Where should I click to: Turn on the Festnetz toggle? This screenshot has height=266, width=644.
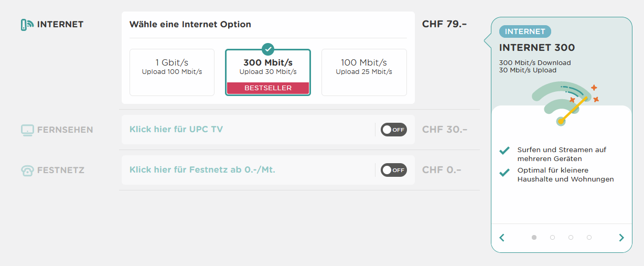click(x=393, y=170)
